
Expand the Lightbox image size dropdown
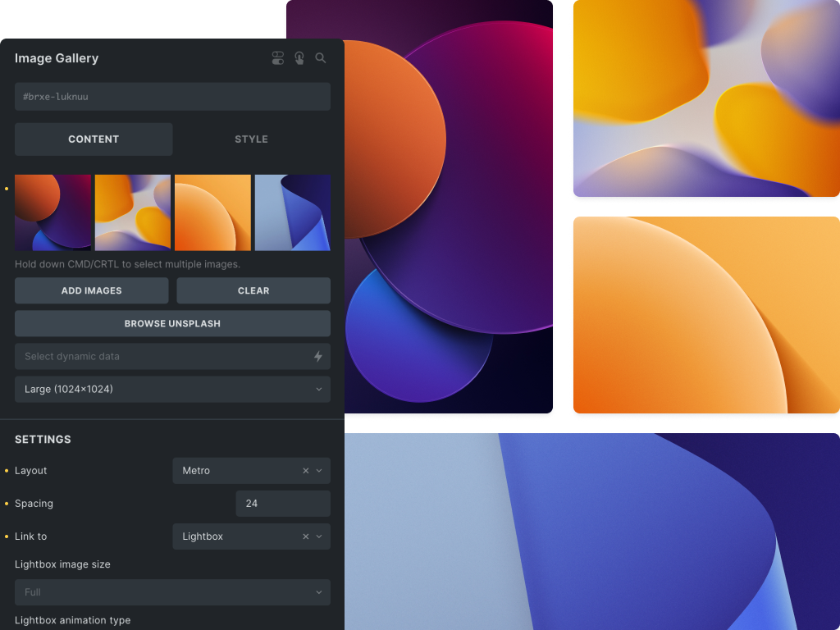click(x=172, y=592)
